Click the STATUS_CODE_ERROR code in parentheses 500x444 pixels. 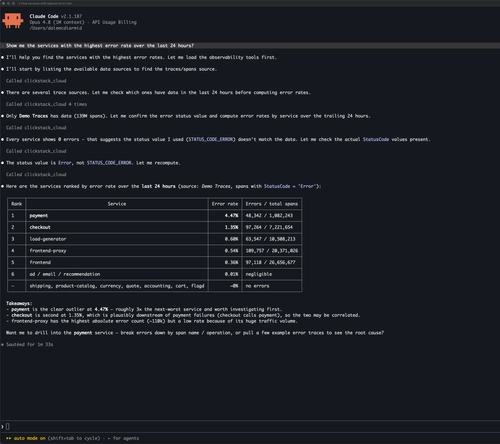(211, 139)
